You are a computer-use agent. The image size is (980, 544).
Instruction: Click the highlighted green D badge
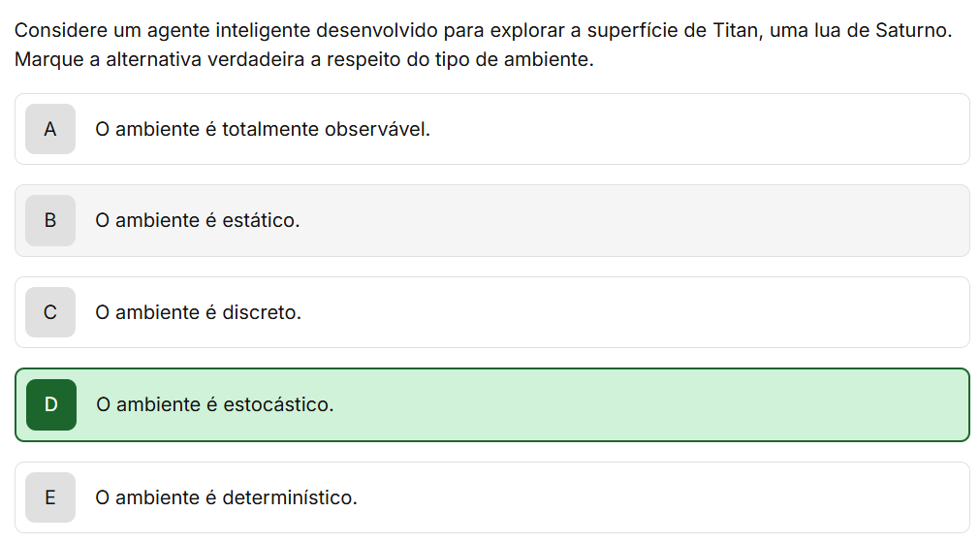tap(51, 404)
